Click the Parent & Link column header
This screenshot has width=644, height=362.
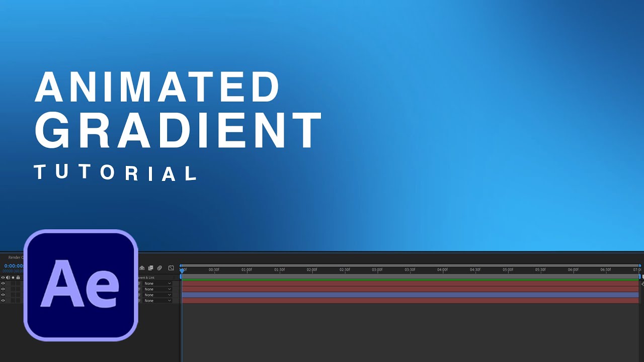(x=146, y=278)
